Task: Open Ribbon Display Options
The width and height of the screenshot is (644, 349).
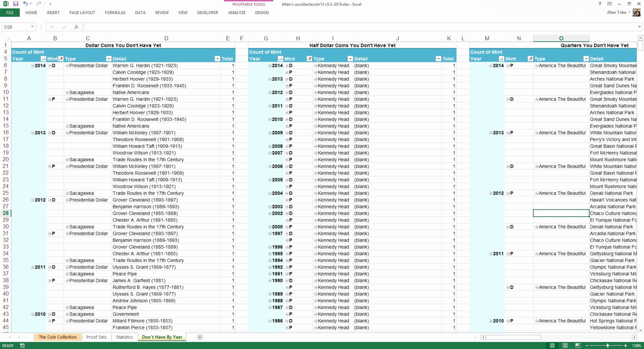Action: [609, 4]
